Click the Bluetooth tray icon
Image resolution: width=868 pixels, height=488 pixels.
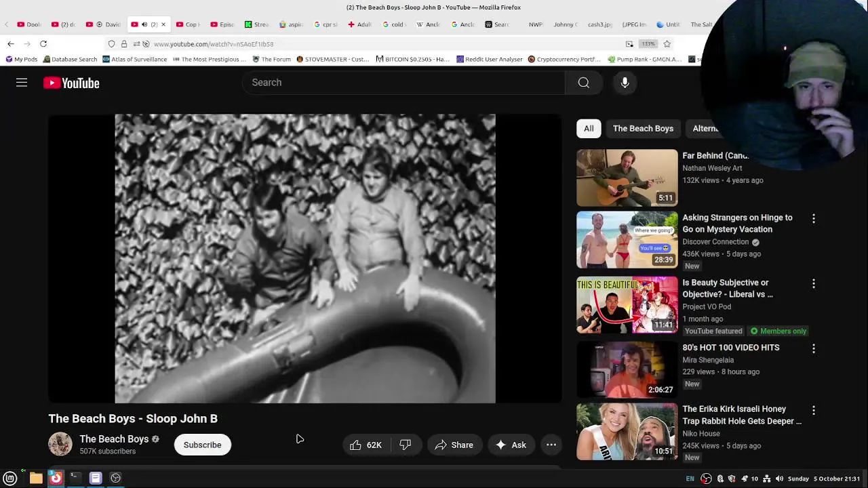click(x=720, y=479)
